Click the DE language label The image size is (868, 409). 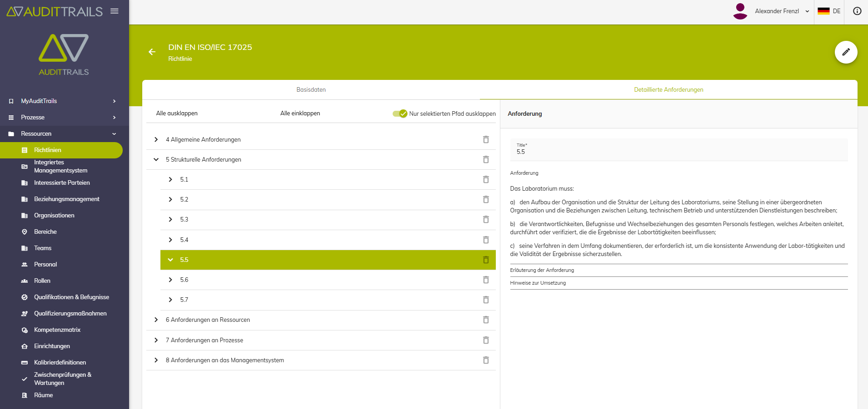click(x=837, y=11)
